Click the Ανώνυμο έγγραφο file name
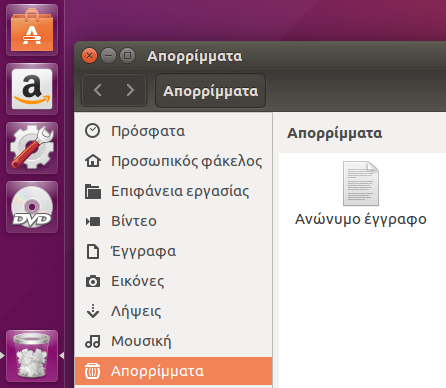This screenshot has height=388, width=446. (x=361, y=219)
